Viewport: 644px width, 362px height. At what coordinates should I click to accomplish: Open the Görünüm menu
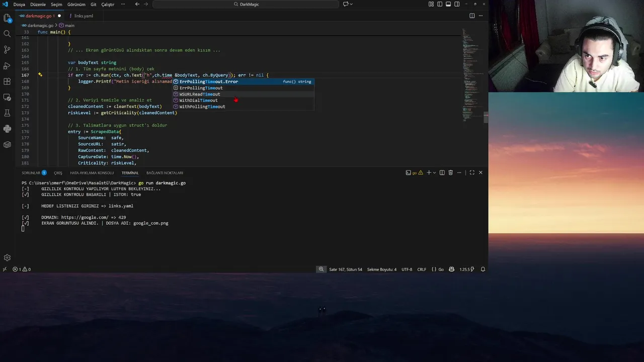click(x=76, y=4)
